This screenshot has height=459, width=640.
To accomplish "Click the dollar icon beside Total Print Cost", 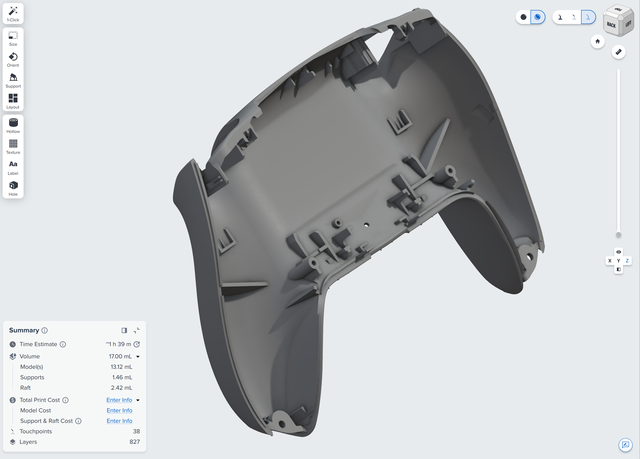I will [x=13, y=400].
